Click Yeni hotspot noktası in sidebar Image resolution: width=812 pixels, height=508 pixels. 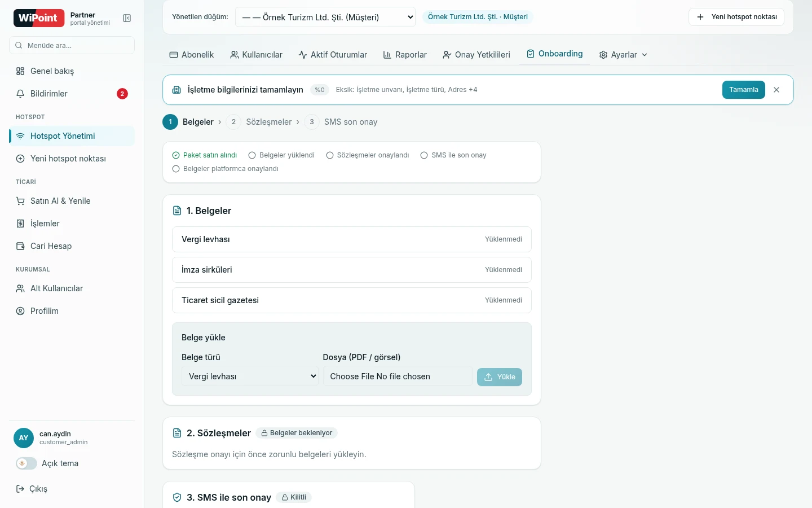point(72,159)
